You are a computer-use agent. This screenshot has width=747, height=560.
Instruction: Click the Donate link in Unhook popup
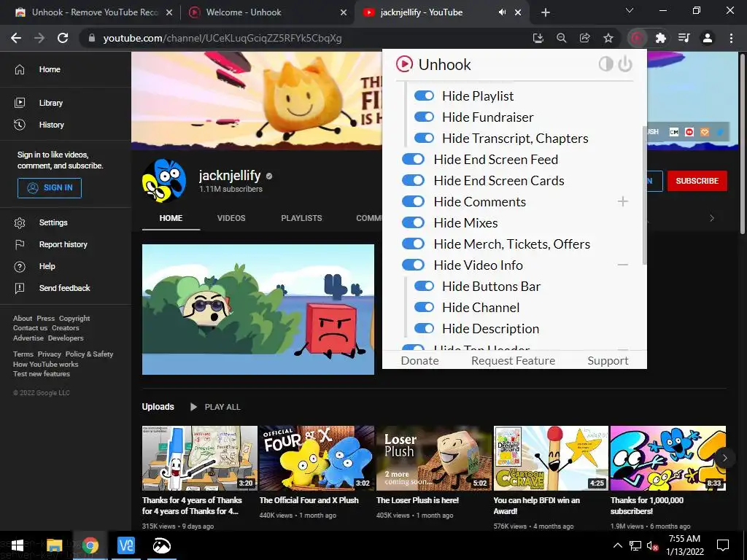pyautogui.click(x=419, y=360)
